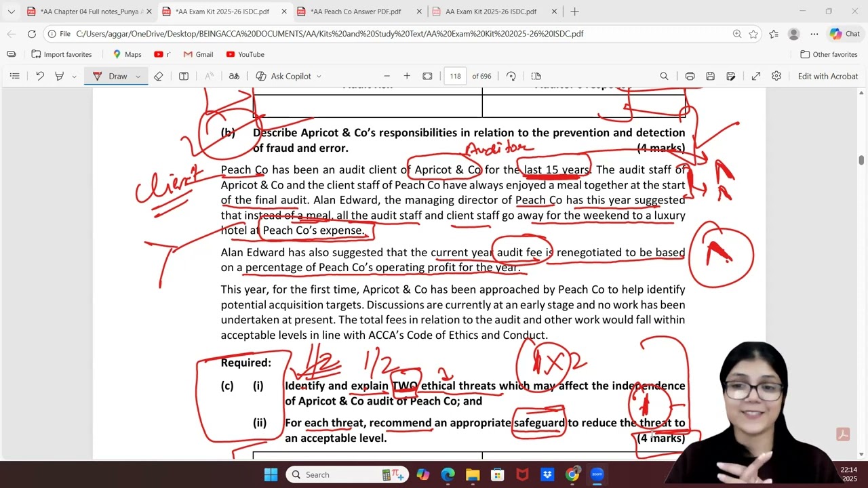Open the Other favorites folder
The image size is (868, 488).
pyautogui.click(x=829, y=54)
